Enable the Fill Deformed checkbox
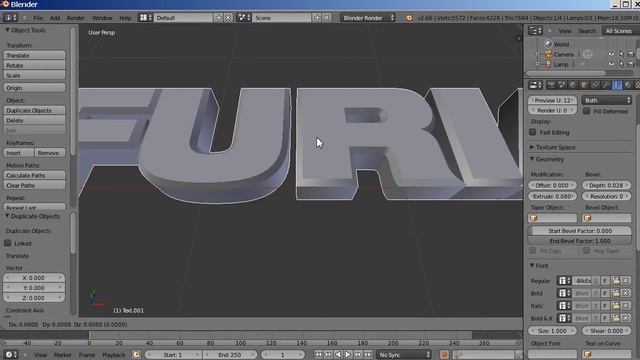Viewport: 640px width, 360px height. point(587,111)
